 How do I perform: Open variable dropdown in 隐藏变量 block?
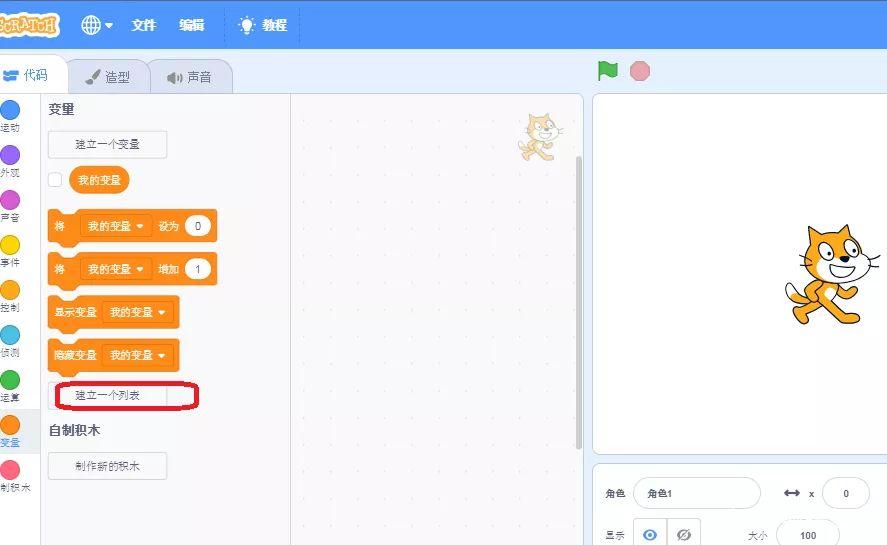pyautogui.click(x=138, y=355)
